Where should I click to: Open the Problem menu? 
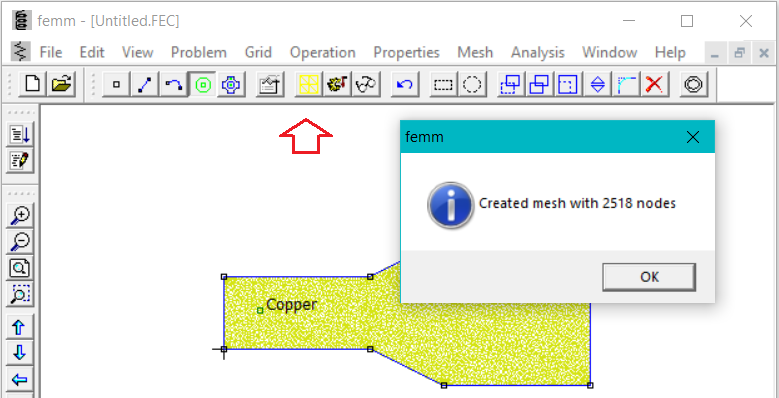(x=199, y=53)
